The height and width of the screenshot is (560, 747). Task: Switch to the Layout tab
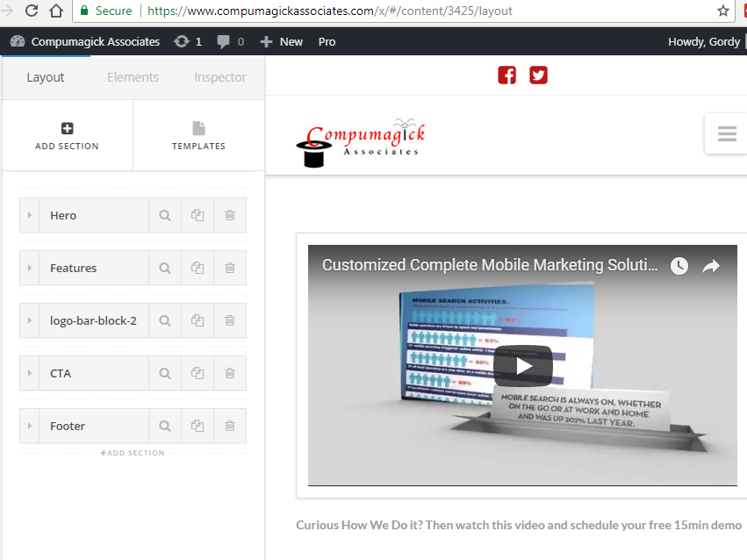point(46,77)
